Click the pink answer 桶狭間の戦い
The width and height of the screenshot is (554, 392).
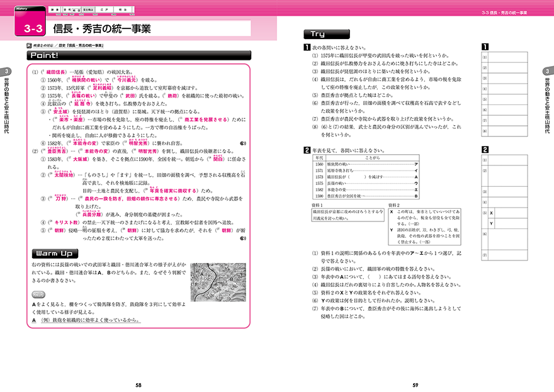tap(86, 80)
